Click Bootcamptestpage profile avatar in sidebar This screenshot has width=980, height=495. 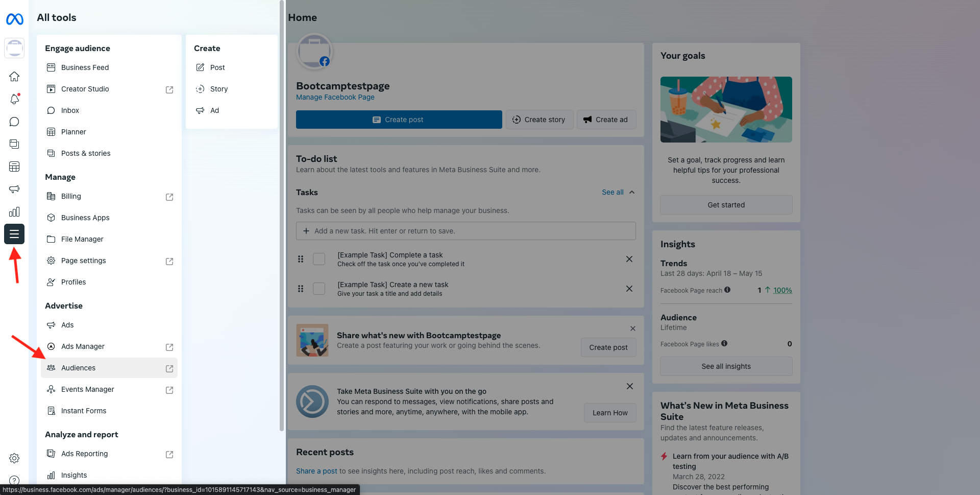[x=14, y=48]
